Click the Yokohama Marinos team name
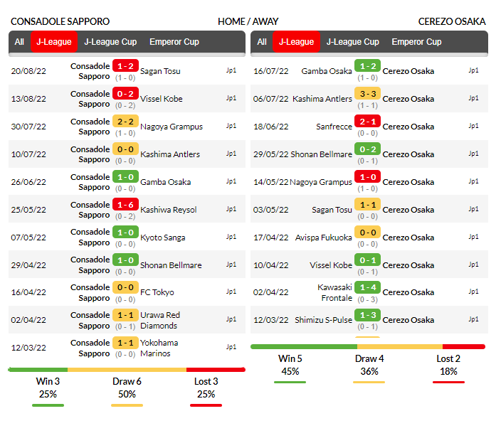This screenshot has height=448, width=501. pos(159,348)
